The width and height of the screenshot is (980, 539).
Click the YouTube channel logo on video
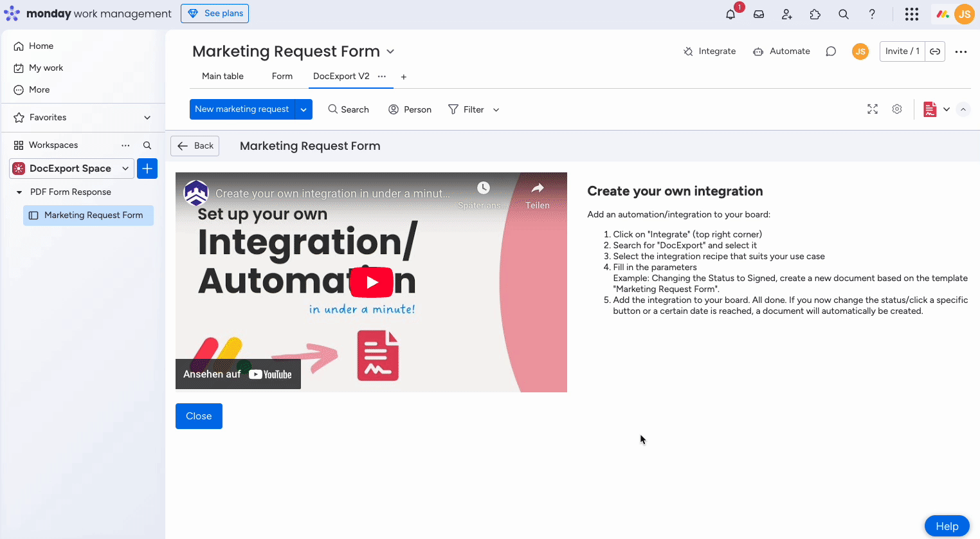[x=196, y=193]
